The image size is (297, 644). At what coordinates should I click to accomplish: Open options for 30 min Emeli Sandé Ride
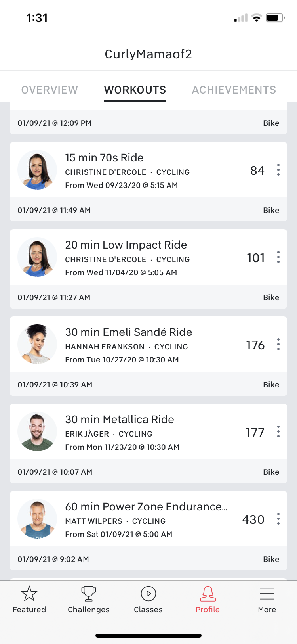[x=278, y=344]
